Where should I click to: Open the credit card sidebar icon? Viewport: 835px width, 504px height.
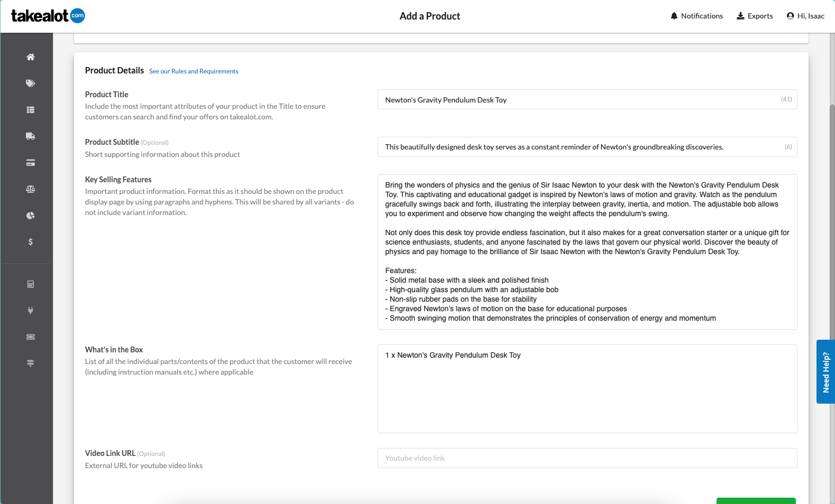tap(31, 163)
